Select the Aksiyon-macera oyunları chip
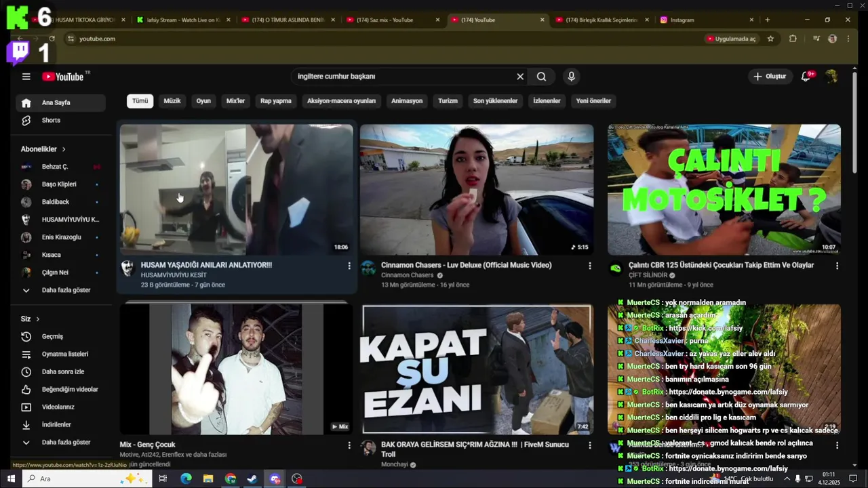 pyautogui.click(x=341, y=101)
